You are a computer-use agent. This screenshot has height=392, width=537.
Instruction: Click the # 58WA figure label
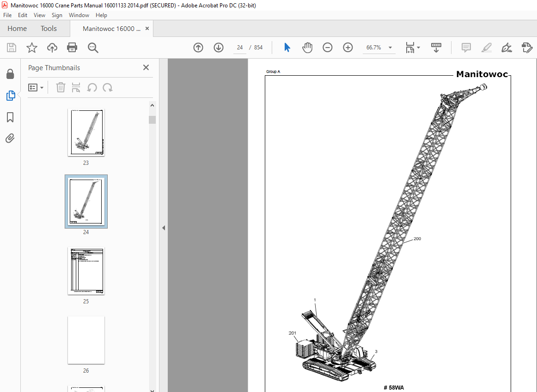click(x=394, y=387)
